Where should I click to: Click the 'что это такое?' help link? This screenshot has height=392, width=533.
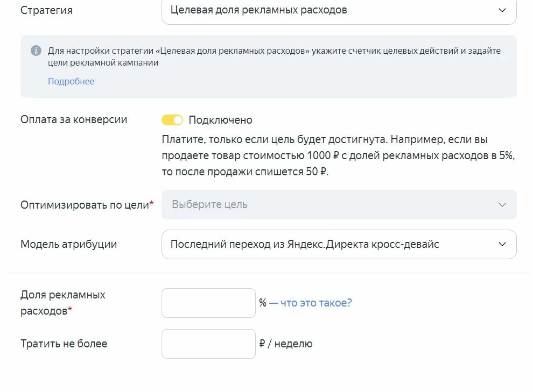point(316,303)
